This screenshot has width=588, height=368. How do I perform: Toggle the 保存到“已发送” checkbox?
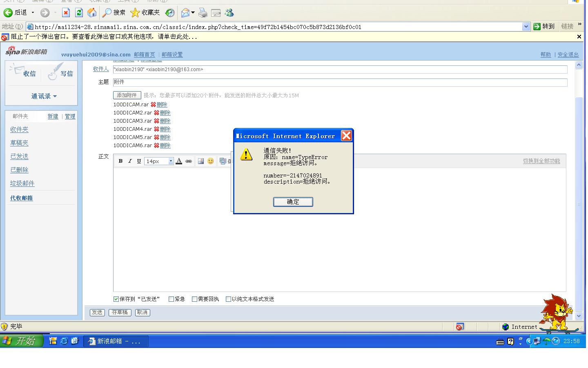point(116,299)
